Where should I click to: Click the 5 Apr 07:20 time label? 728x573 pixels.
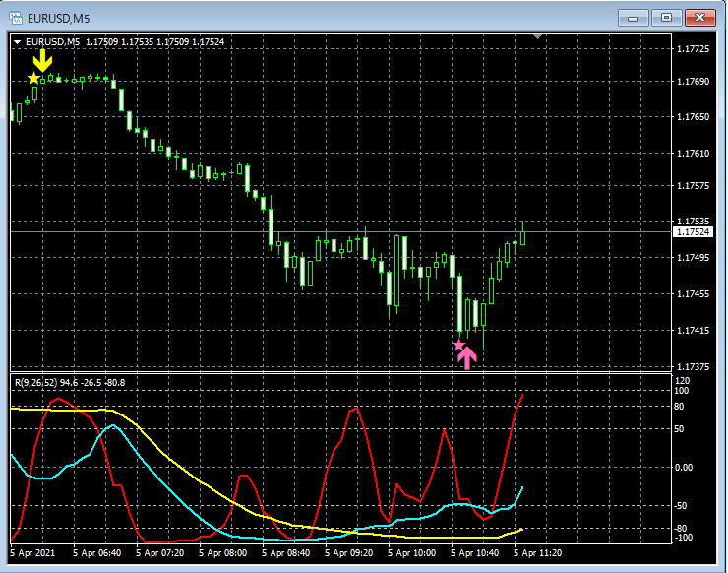tap(160, 553)
